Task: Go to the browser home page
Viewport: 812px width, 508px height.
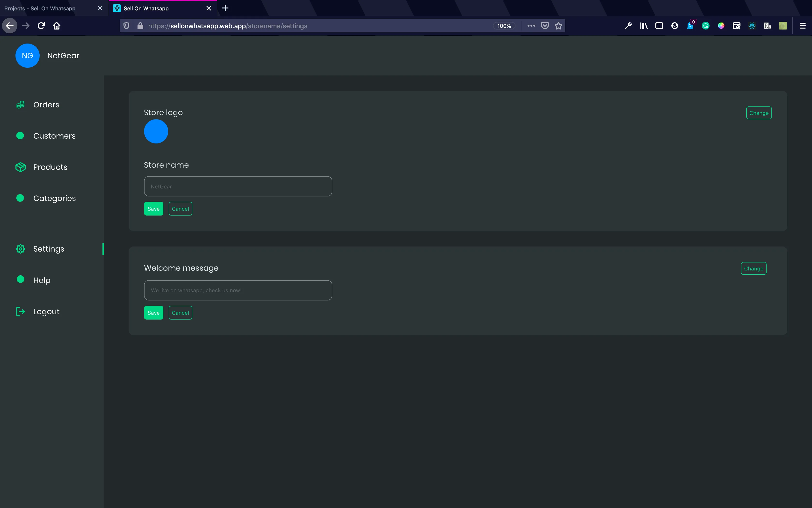Action: point(56,26)
